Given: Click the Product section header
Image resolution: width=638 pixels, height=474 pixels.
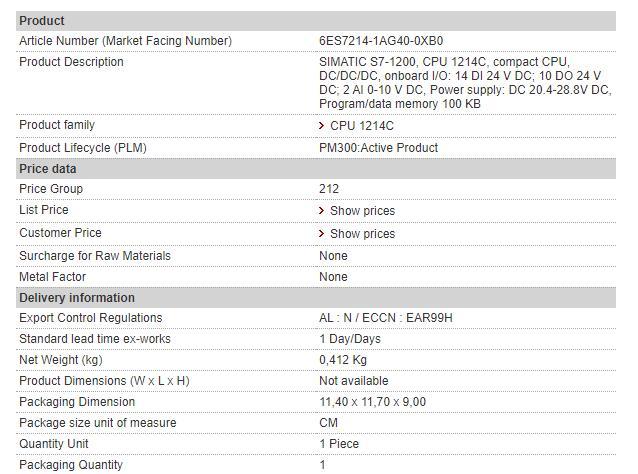Looking at the screenshot, I should point(42,20).
